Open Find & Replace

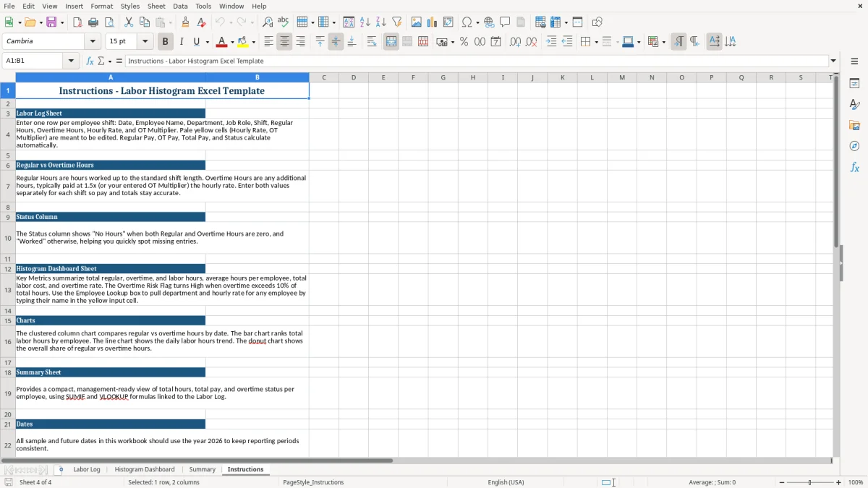268,22
